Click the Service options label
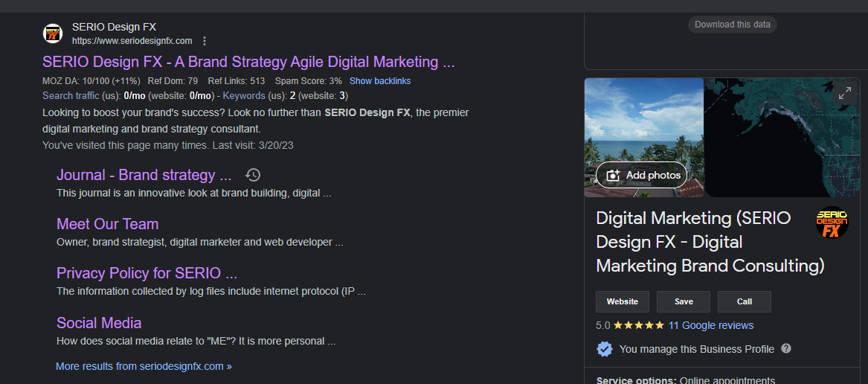This screenshot has width=868, height=384. tap(636, 380)
